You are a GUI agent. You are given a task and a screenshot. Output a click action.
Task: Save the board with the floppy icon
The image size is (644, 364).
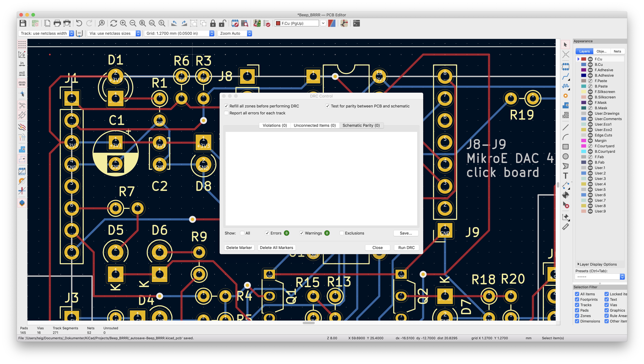tap(23, 23)
